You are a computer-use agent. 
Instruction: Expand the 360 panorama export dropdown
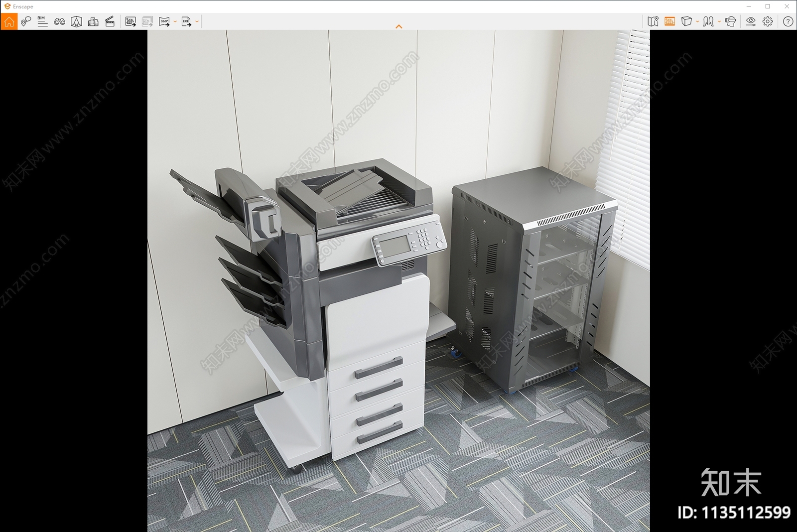tap(175, 21)
